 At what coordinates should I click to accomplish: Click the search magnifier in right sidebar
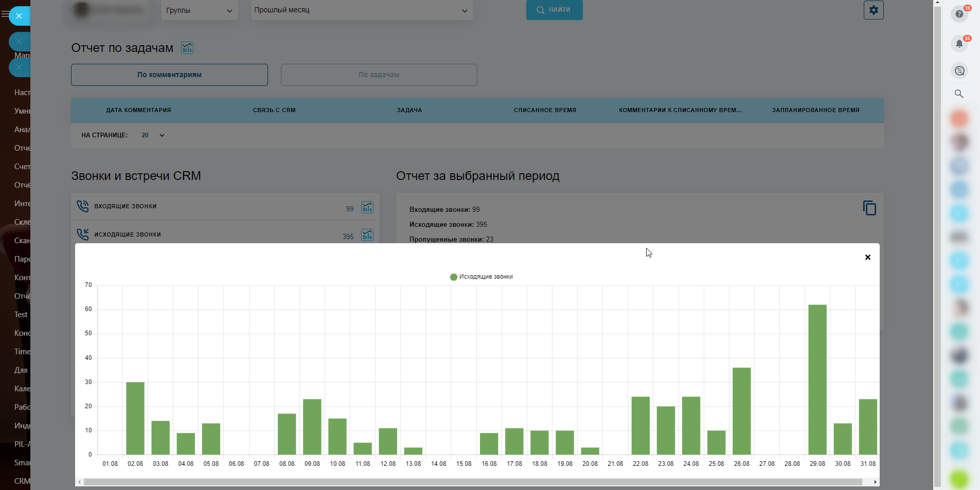click(x=959, y=94)
